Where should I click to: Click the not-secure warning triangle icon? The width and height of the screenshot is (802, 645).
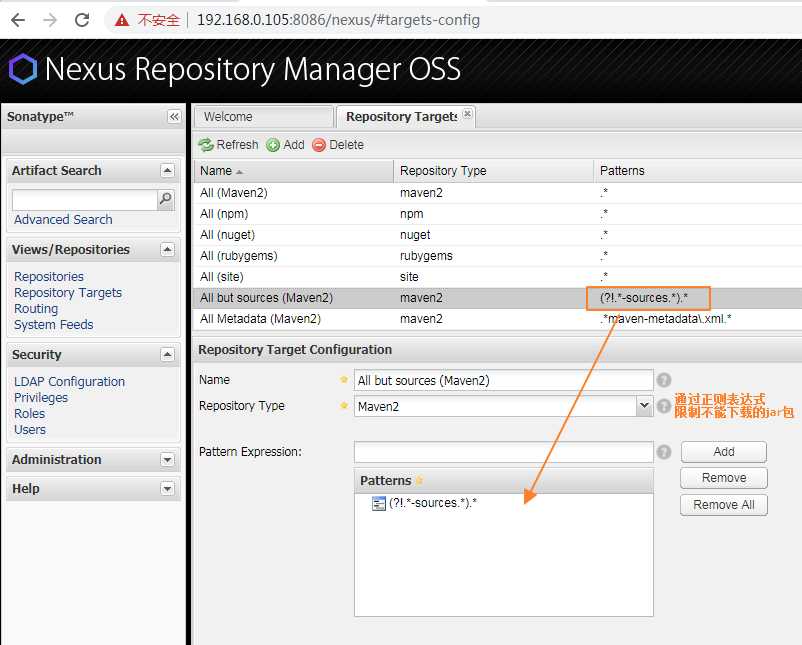pos(122,20)
